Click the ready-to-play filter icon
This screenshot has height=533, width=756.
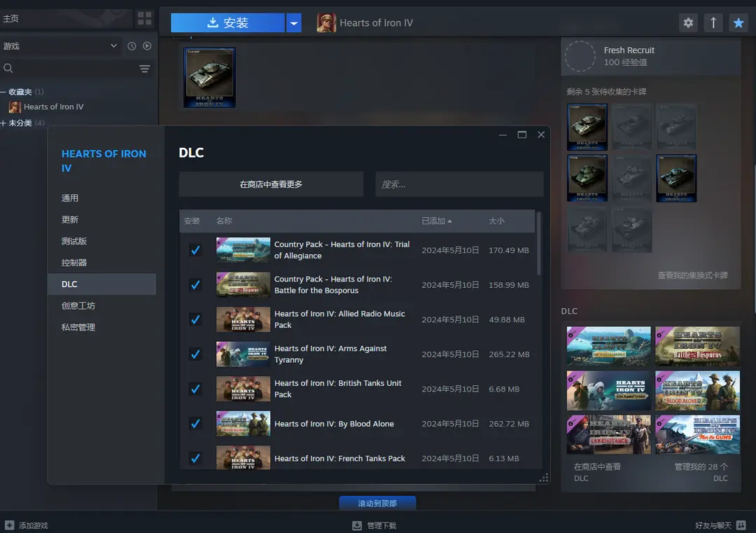click(x=147, y=46)
